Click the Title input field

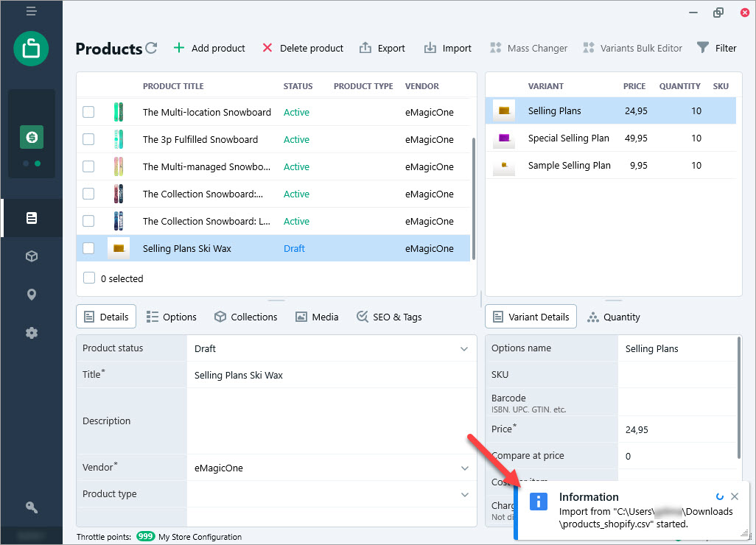[x=332, y=375]
